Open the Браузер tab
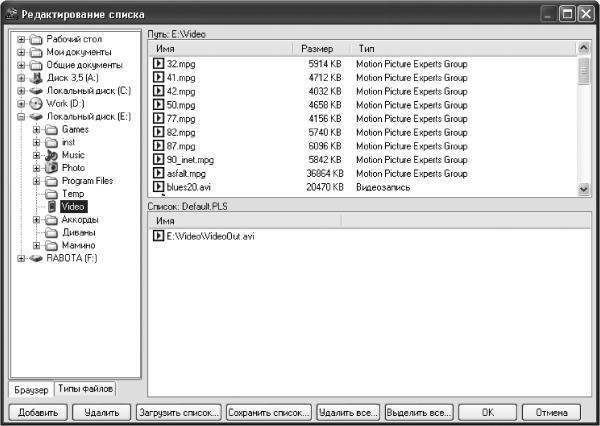Screen dimensions: 600x426 point(31,390)
